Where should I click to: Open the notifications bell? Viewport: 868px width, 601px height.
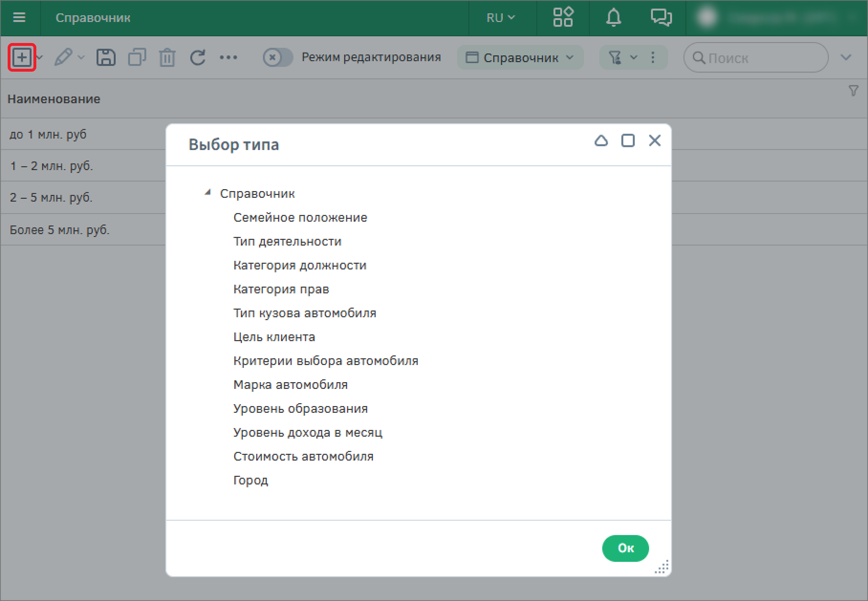click(613, 18)
